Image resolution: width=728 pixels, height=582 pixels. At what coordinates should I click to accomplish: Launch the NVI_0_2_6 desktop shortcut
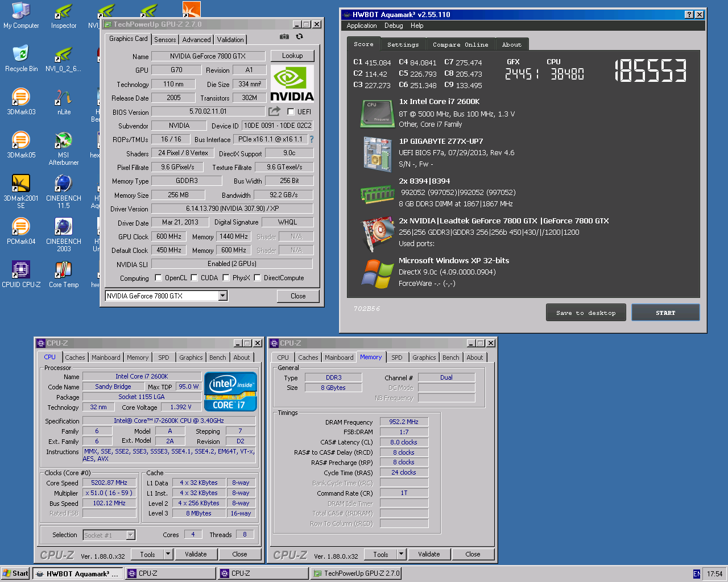pos(64,59)
